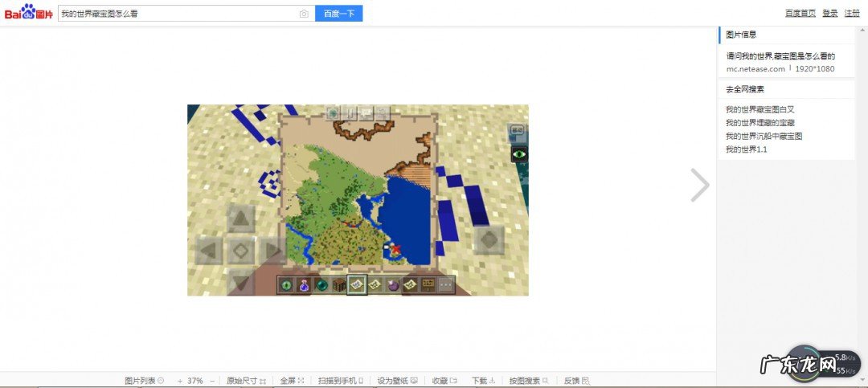The width and height of the screenshot is (868, 388).
Task: Click 下载 to download the image
Action: pos(484,381)
